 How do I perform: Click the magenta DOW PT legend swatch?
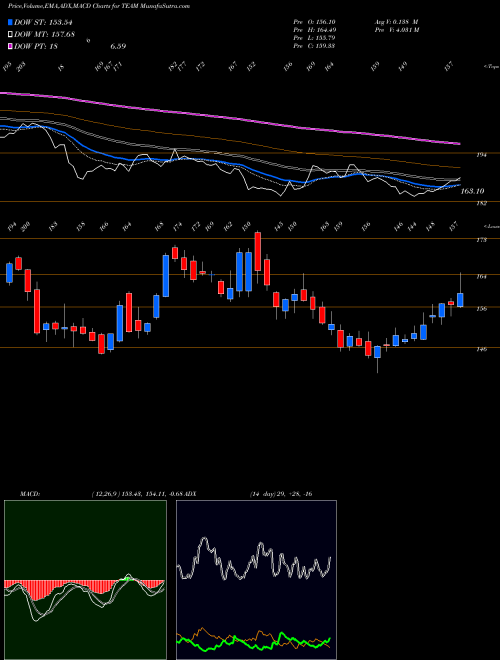click(11, 46)
